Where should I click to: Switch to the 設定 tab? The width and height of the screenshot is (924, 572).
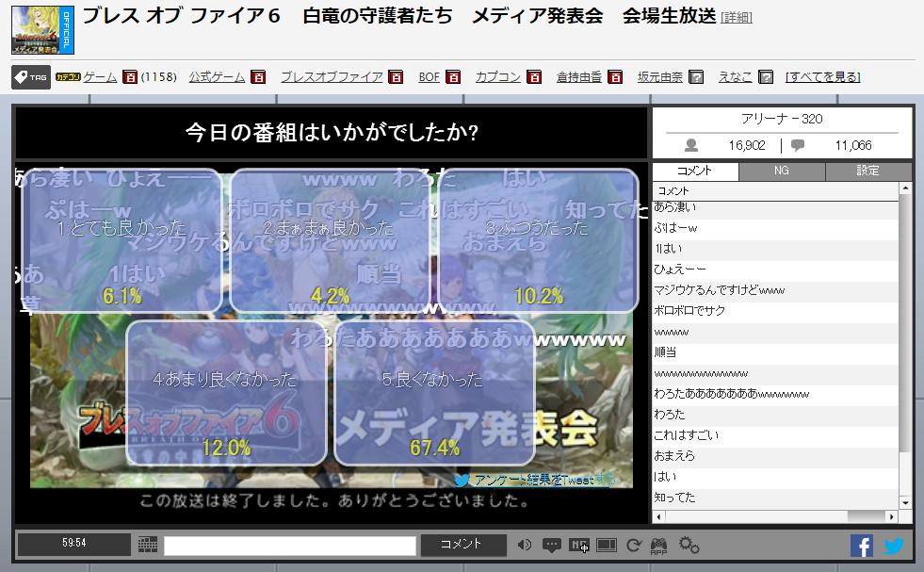(x=868, y=171)
